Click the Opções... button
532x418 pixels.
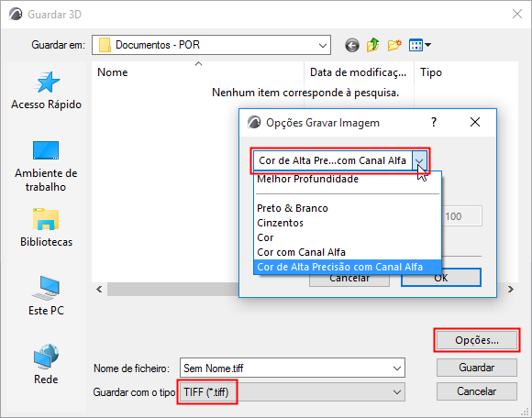(x=477, y=340)
